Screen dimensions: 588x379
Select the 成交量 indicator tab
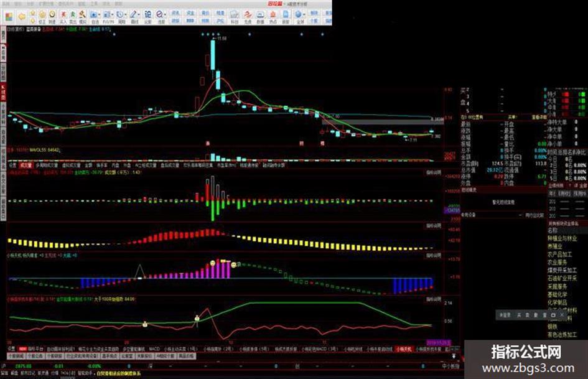pyautogui.click(x=26, y=165)
